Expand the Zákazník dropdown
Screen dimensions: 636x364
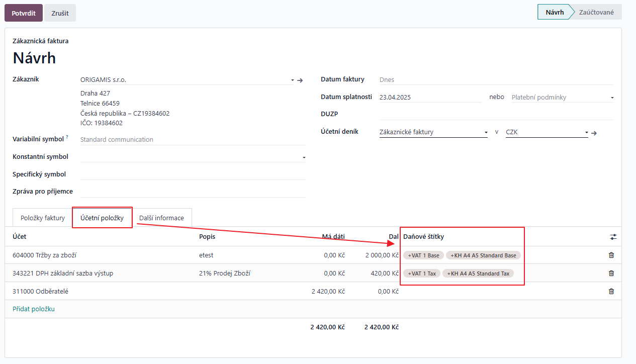[292, 80]
